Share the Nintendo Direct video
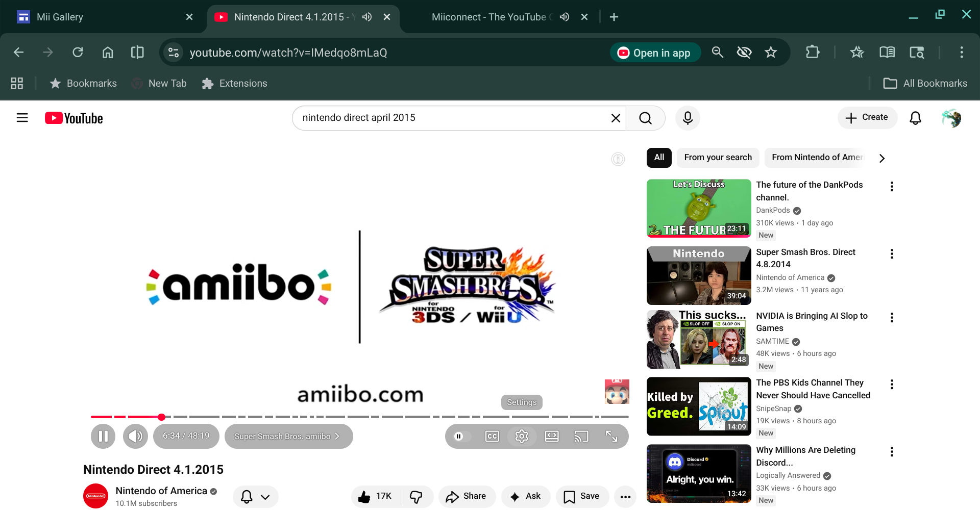Screen dimensions: 980x511 [x=467, y=497]
